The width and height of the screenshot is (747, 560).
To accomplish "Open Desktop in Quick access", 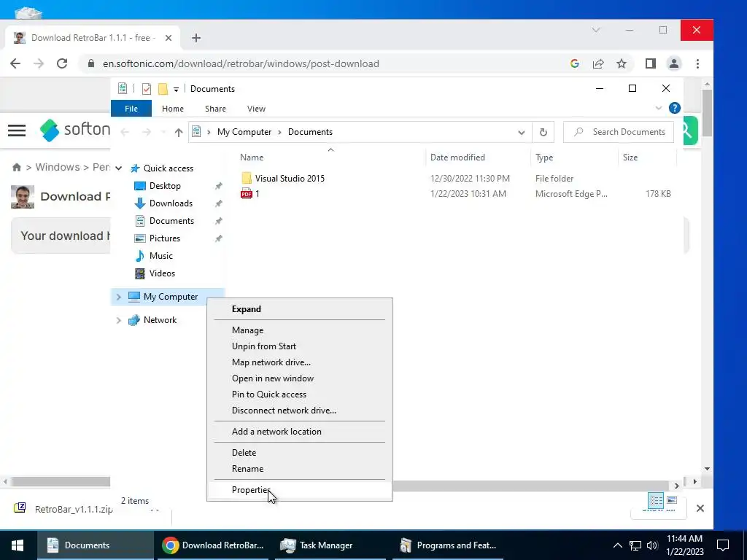I will tap(165, 186).
